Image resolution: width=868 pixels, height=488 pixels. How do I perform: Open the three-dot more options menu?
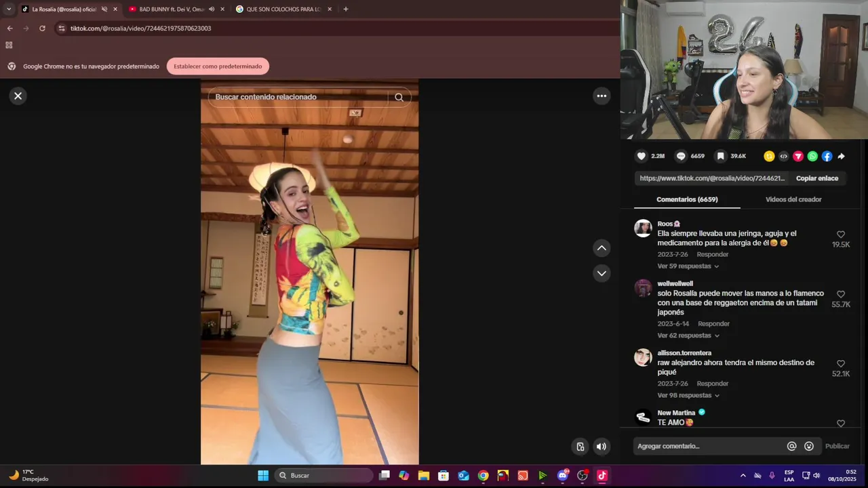(x=601, y=96)
